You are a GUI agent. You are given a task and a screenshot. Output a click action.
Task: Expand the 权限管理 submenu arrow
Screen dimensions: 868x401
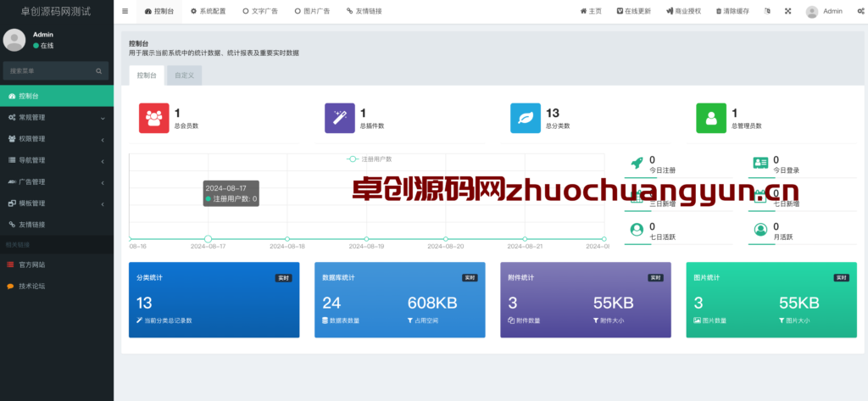coord(103,140)
